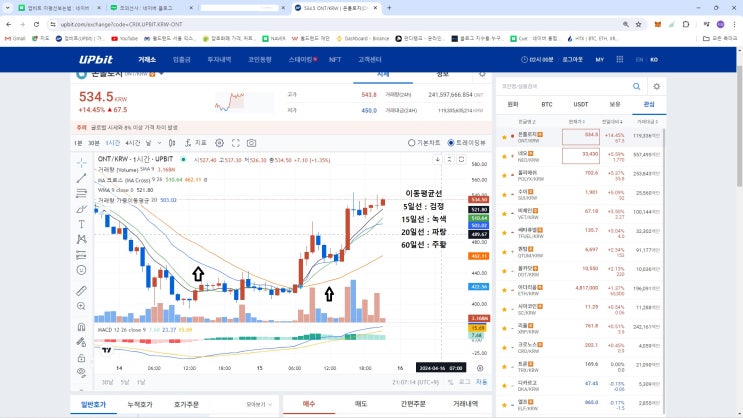Open the emoji icons tool
Screen dimensions: 743x418
pos(82,270)
